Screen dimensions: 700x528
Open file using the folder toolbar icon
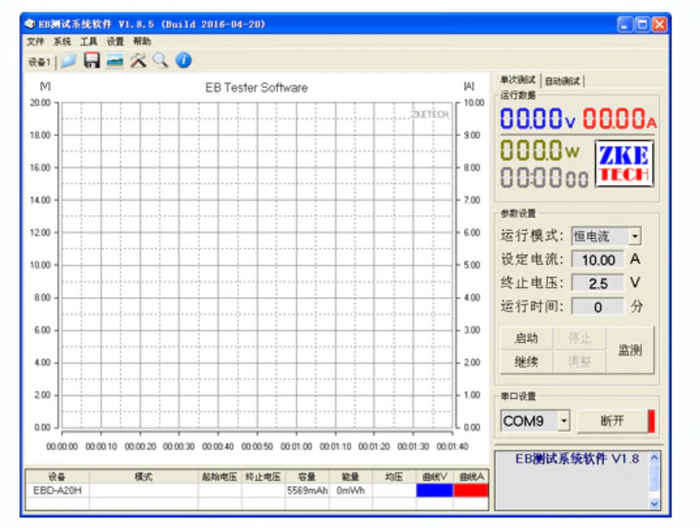coord(68,61)
